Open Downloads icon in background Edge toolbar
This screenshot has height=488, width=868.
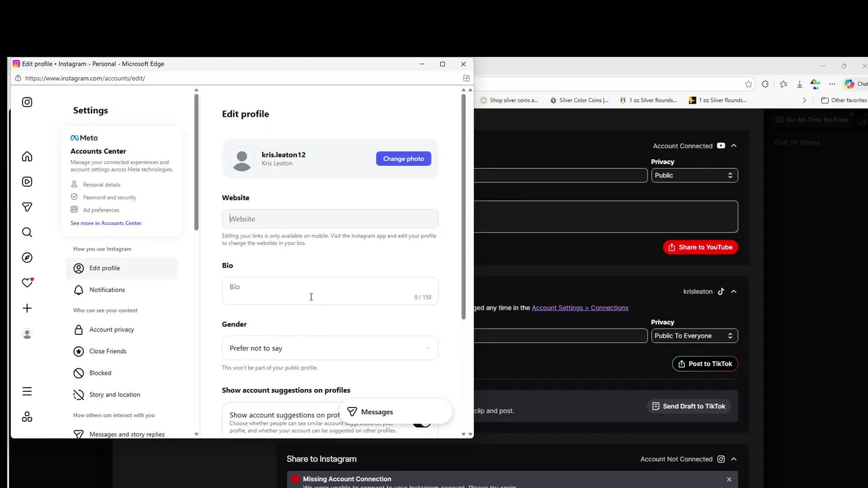pyautogui.click(x=800, y=84)
